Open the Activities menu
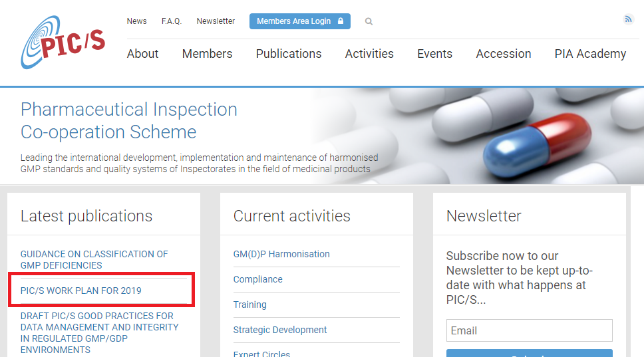 (x=369, y=54)
